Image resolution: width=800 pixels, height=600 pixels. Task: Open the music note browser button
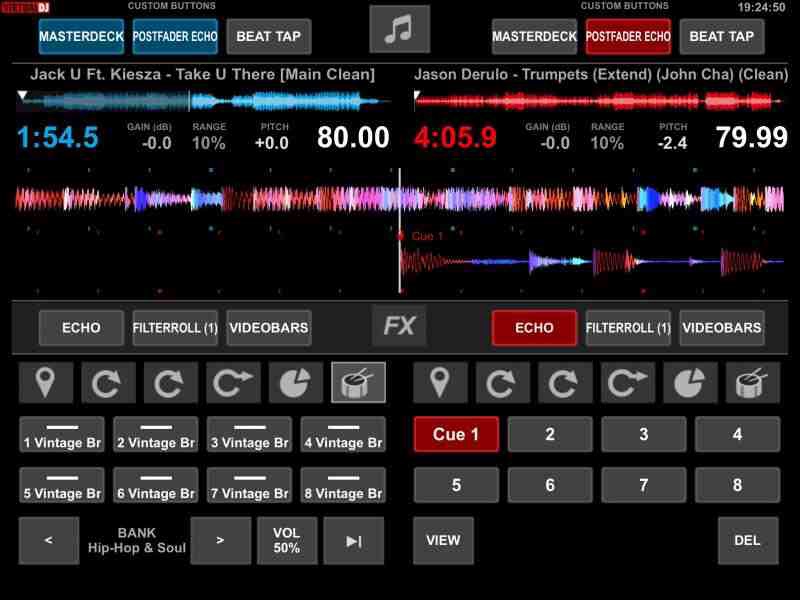pos(399,30)
